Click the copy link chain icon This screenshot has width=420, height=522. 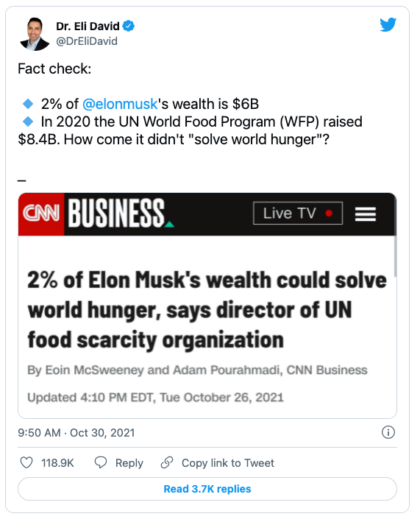[x=167, y=462]
